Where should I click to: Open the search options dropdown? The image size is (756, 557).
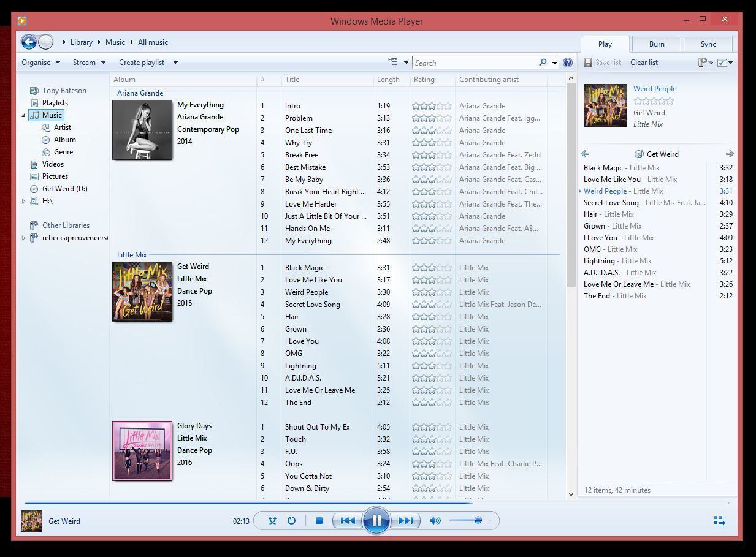tap(554, 63)
